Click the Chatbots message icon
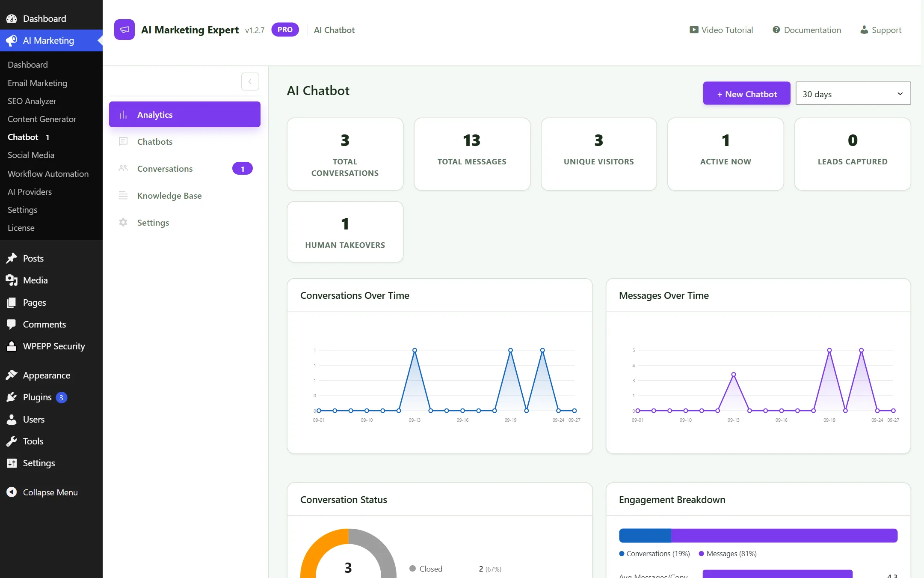 [x=123, y=141]
